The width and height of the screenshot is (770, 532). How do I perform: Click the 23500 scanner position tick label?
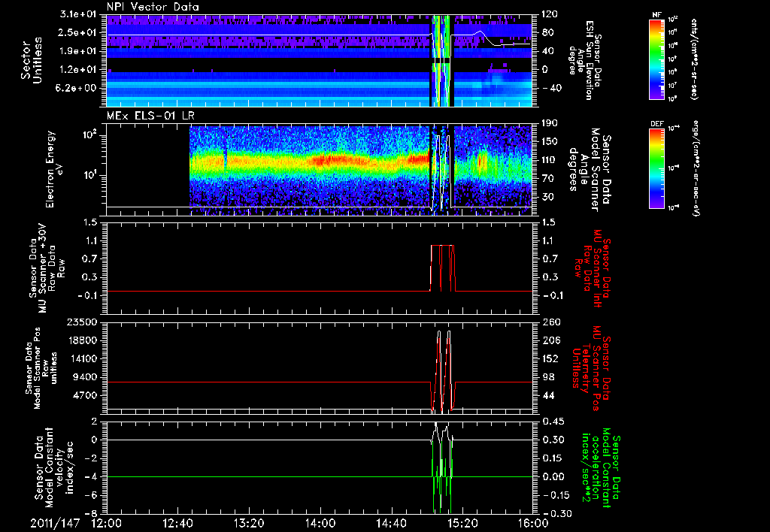pos(83,322)
